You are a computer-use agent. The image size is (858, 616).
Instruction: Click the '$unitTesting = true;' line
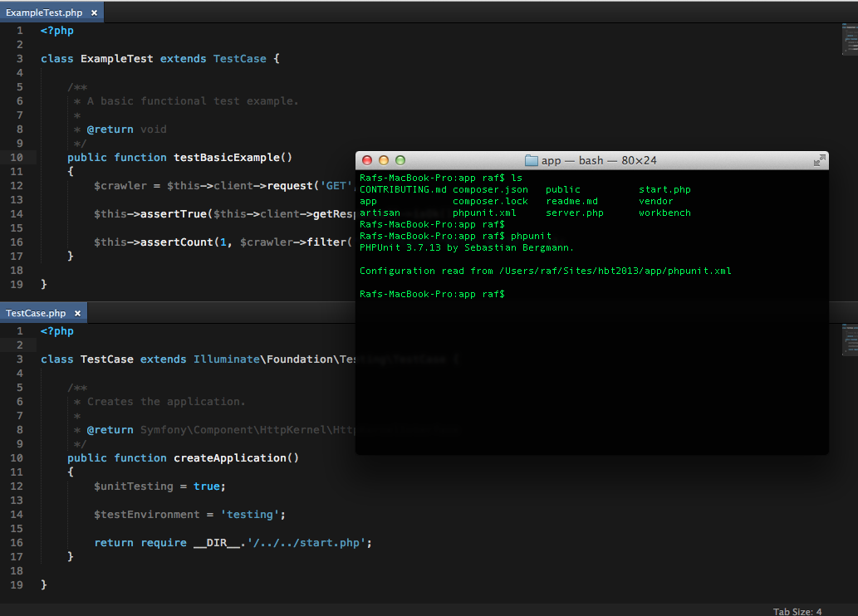pos(159,486)
